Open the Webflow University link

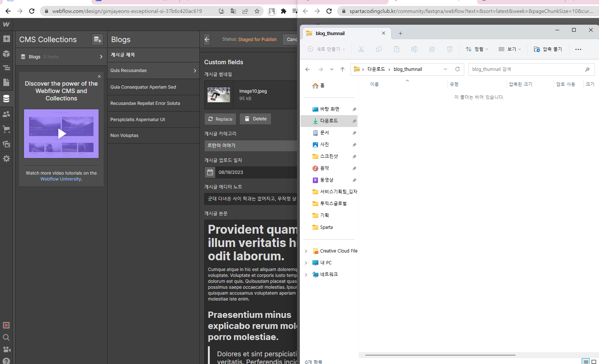tap(61, 179)
